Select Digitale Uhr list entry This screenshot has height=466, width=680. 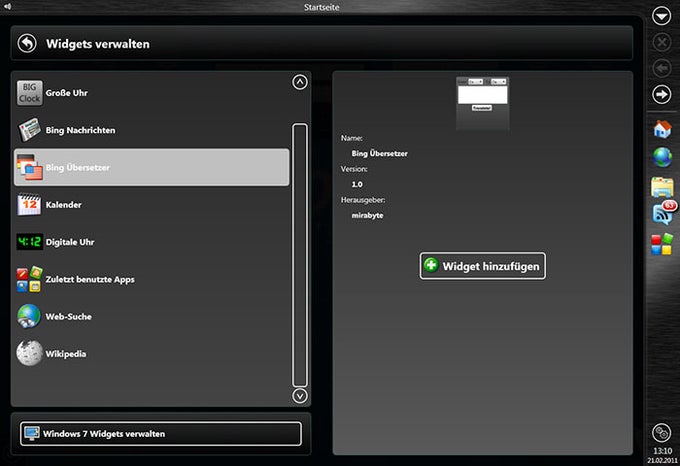point(152,242)
